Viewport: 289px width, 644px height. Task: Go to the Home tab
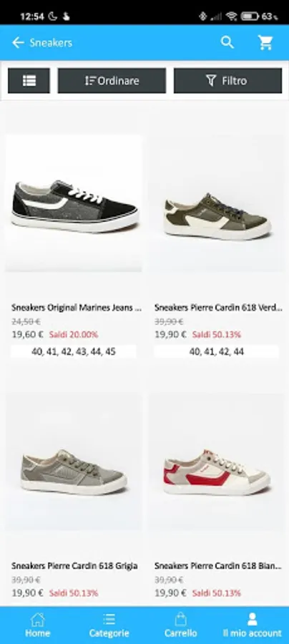point(37,625)
